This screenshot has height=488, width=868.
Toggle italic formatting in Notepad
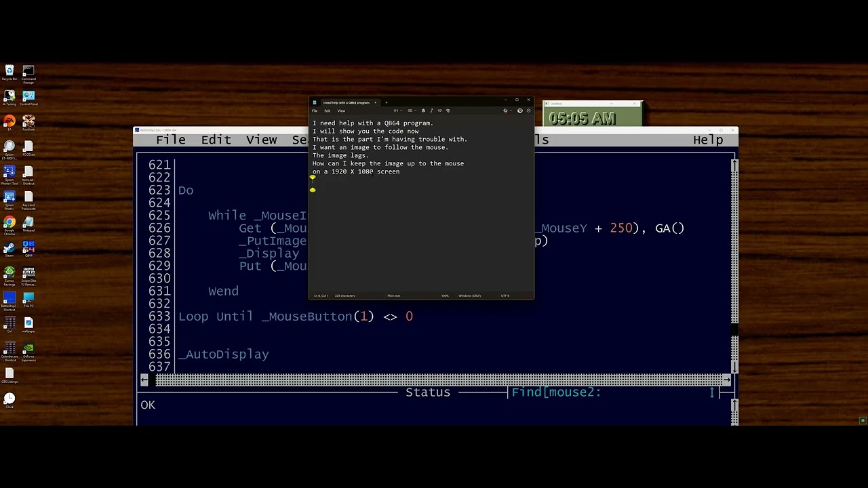(x=431, y=110)
